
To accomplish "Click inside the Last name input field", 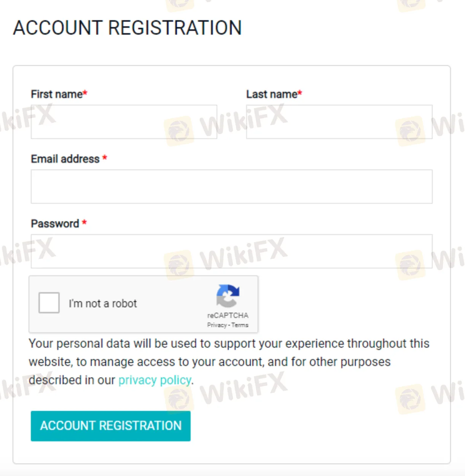I will point(340,121).
